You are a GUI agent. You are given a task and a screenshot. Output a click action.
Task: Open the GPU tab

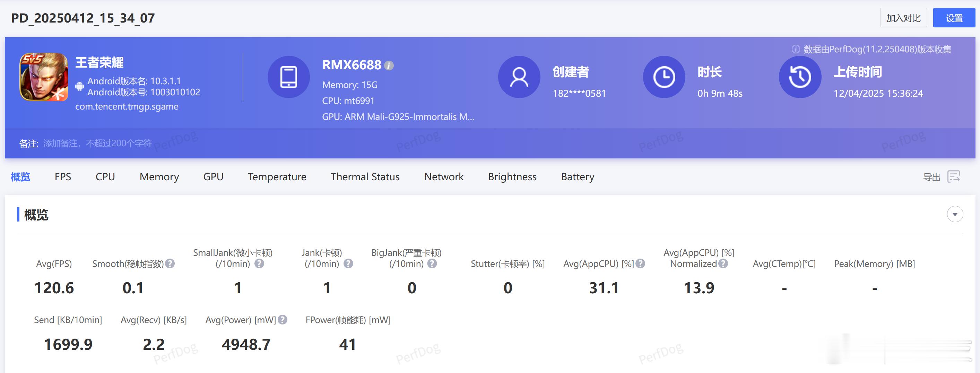[x=214, y=176]
